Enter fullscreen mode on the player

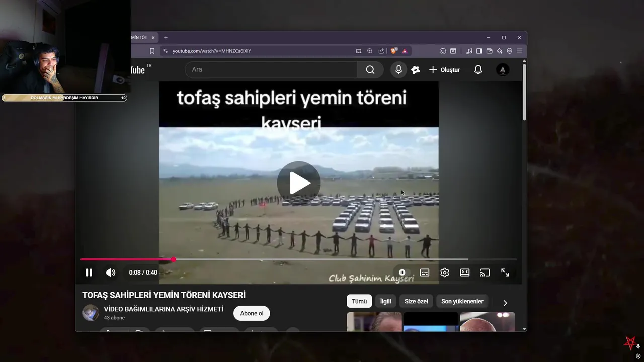pos(505,273)
